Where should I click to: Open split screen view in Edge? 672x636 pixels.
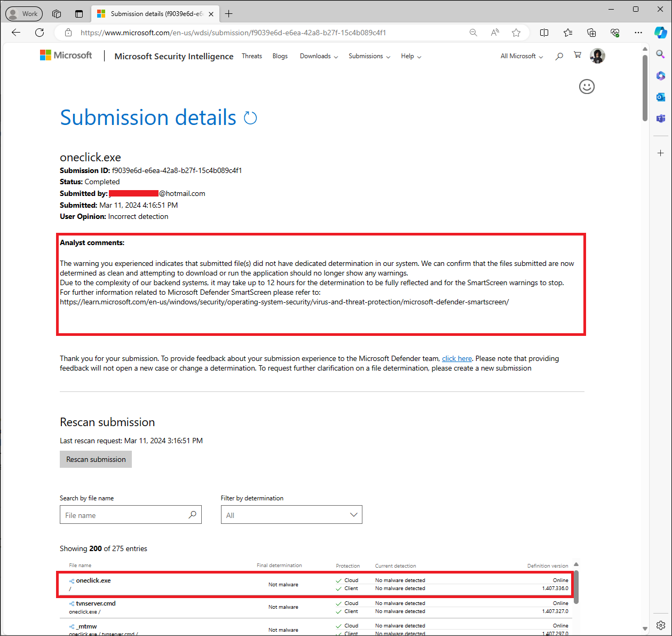(x=544, y=33)
